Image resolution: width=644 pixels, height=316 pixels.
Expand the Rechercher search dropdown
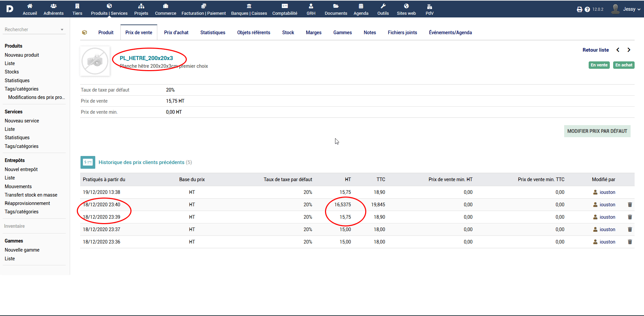coord(62,30)
